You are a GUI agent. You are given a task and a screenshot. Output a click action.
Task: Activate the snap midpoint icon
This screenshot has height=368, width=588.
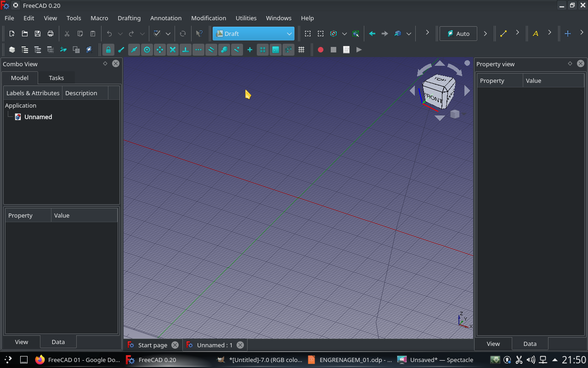[134, 50]
